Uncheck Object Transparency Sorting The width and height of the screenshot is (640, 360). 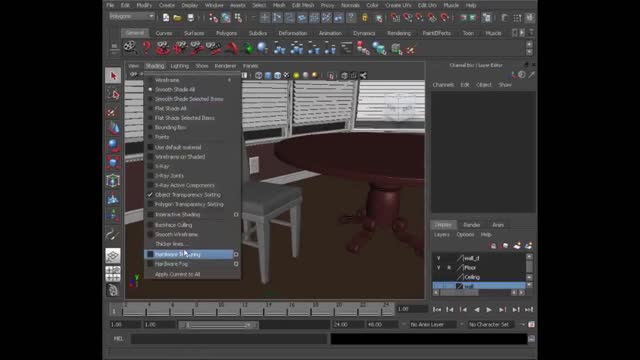(x=188, y=195)
